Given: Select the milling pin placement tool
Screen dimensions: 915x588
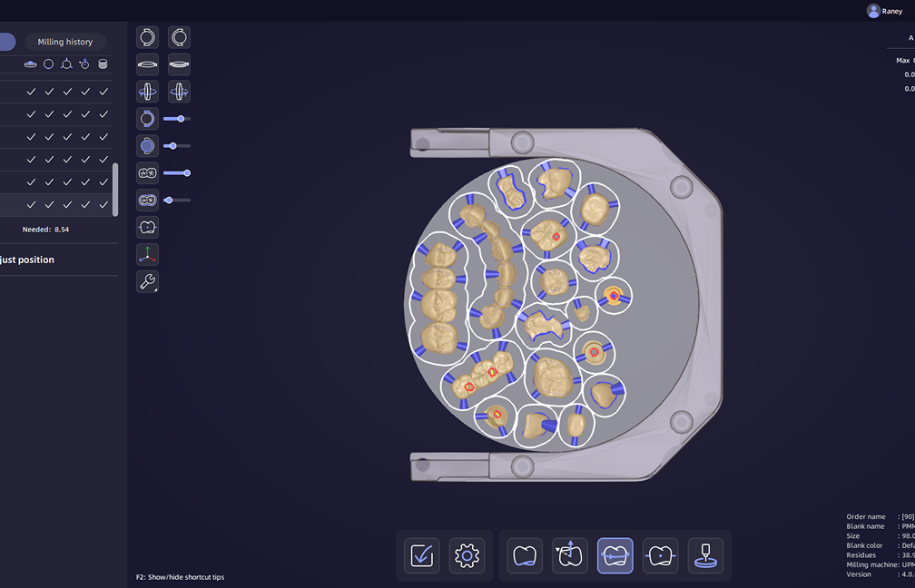Looking at the screenshot, I should coord(706,554).
